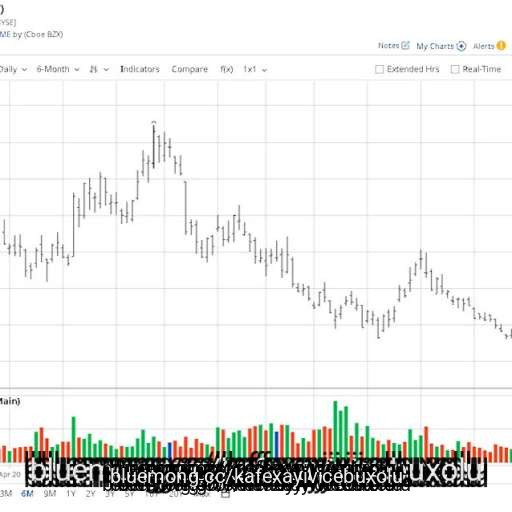Open the Notes edit icon

pyautogui.click(x=405, y=45)
